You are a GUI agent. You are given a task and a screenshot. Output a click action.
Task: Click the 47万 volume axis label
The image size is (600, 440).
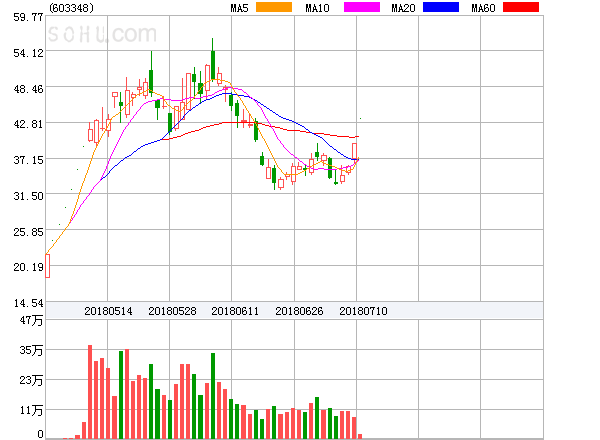(x=32, y=320)
